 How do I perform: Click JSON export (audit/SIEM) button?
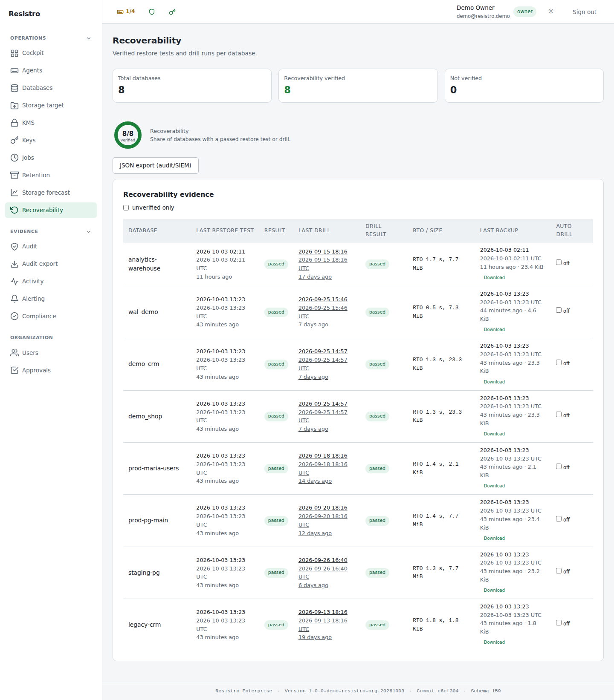pyautogui.click(x=156, y=166)
